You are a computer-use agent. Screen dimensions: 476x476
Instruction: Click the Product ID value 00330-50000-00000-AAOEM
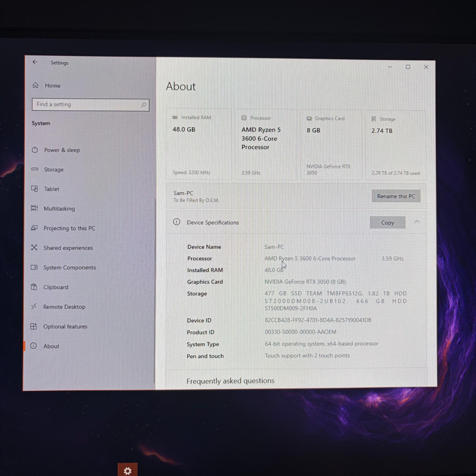click(300, 332)
